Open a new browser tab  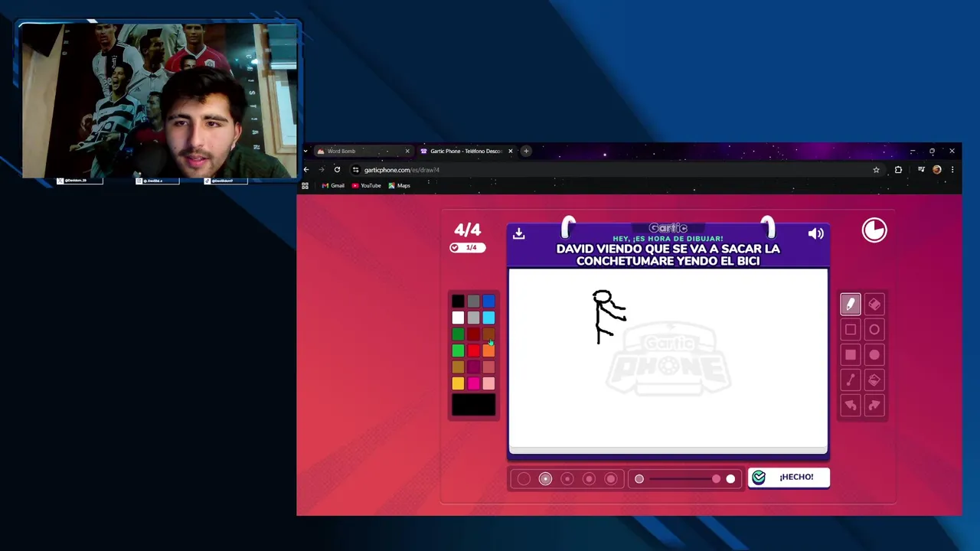pos(526,151)
